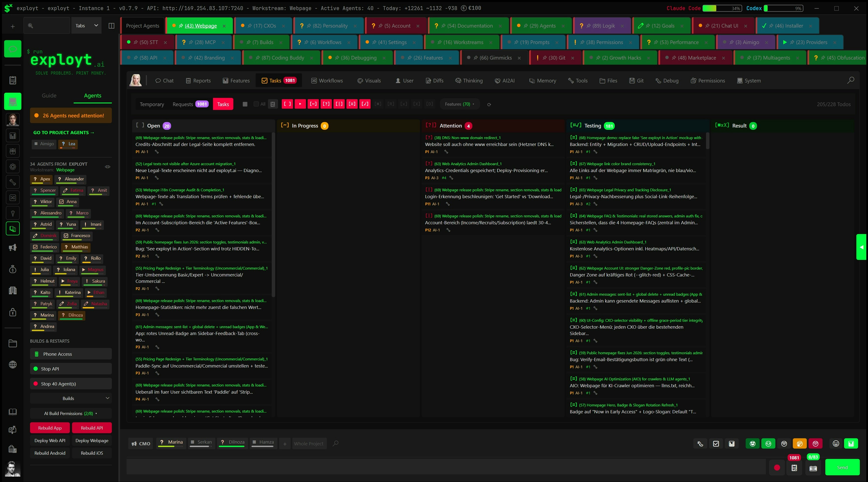The height and width of the screenshot is (482, 868).
Task: Click the green chat bubble sidebar icon
Action: coord(13,49)
